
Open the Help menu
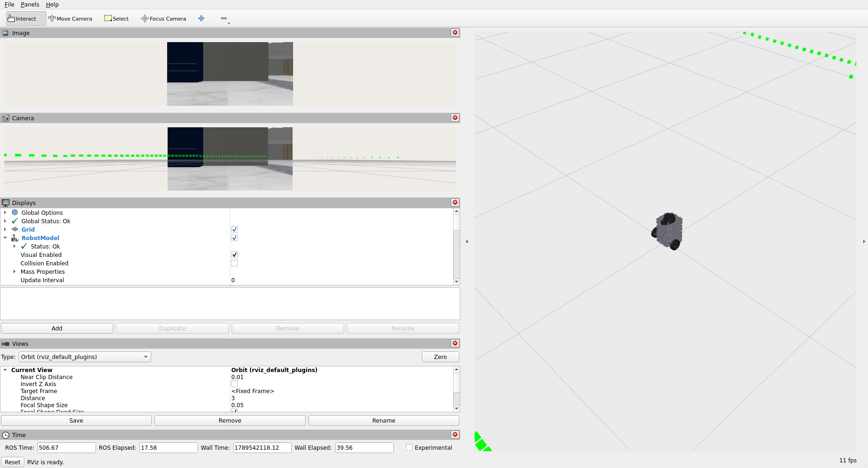tap(52, 4)
